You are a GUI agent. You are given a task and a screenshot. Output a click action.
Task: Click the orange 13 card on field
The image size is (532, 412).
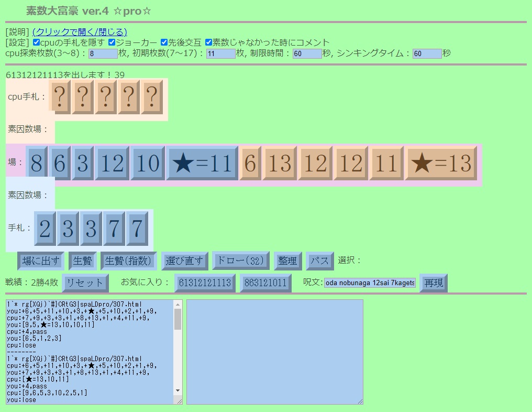tap(280, 163)
